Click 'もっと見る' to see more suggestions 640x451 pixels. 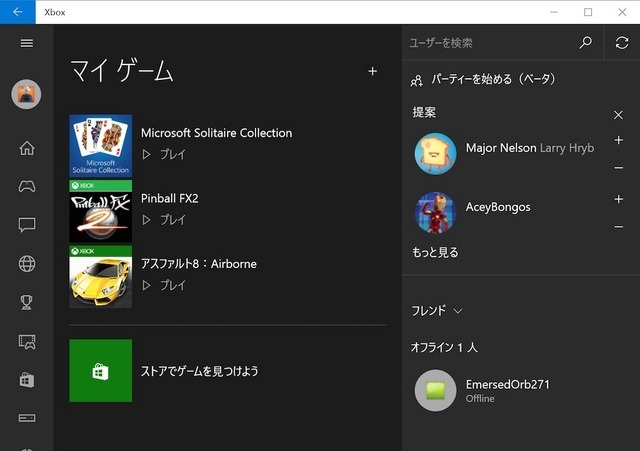coord(435,252)
